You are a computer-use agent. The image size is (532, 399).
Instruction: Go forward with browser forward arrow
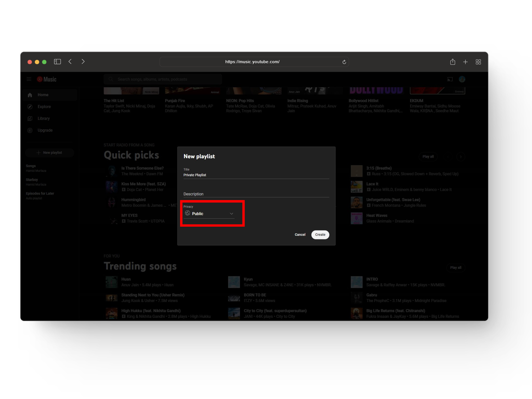83,62
